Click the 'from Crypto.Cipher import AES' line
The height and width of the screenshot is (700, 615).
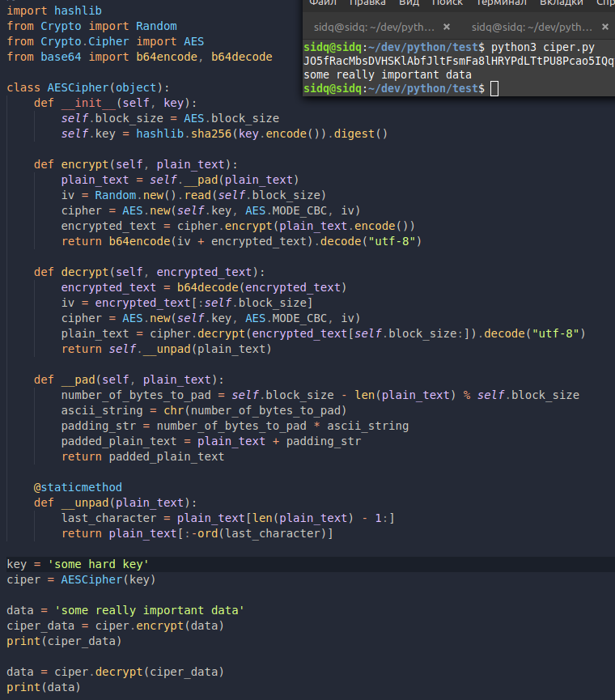point(105,41)
